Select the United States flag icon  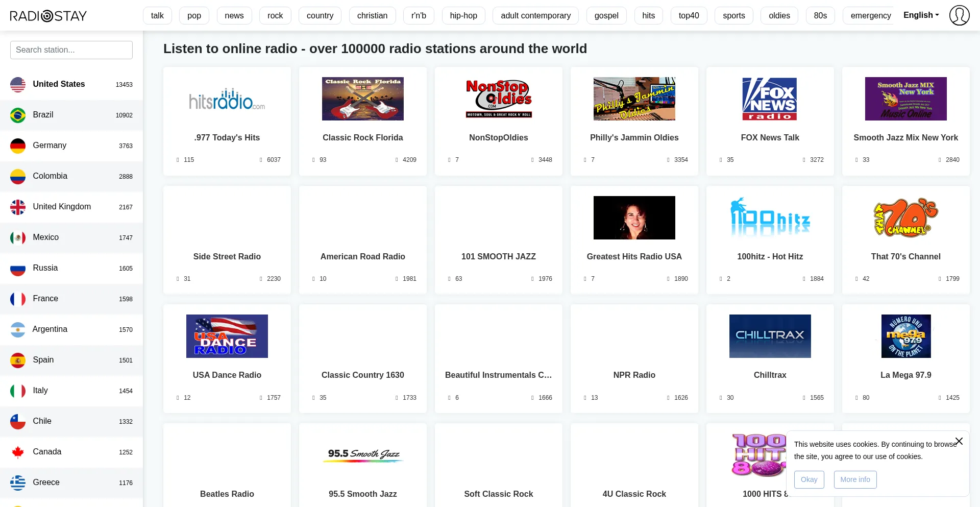[18, 84]
